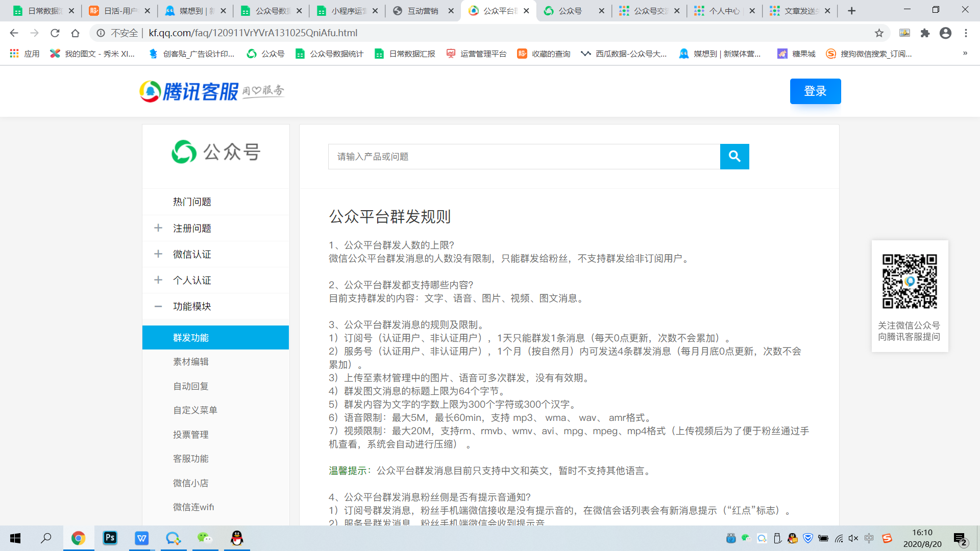Switch to the 互动营销 browser tab
Viewport: 980px width, 551px height.
point(423,11)
